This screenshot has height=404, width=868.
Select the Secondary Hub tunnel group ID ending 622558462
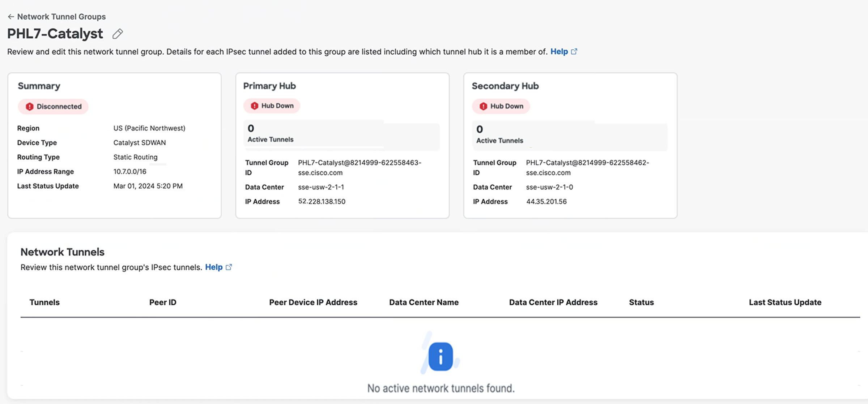coord(587,167)
